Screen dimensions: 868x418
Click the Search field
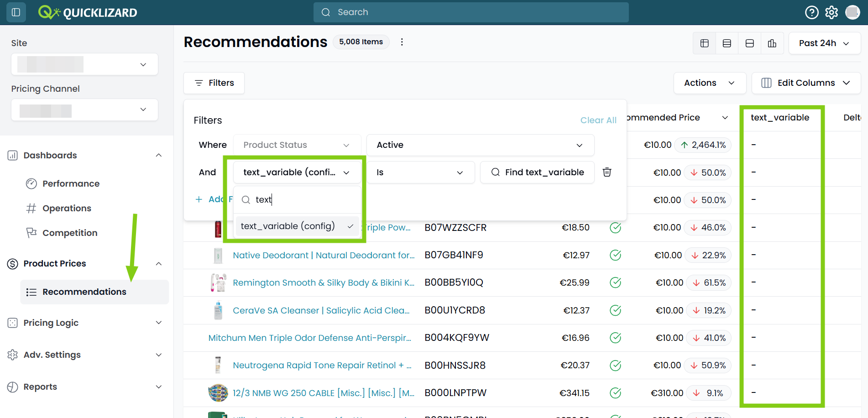point(471,12)
